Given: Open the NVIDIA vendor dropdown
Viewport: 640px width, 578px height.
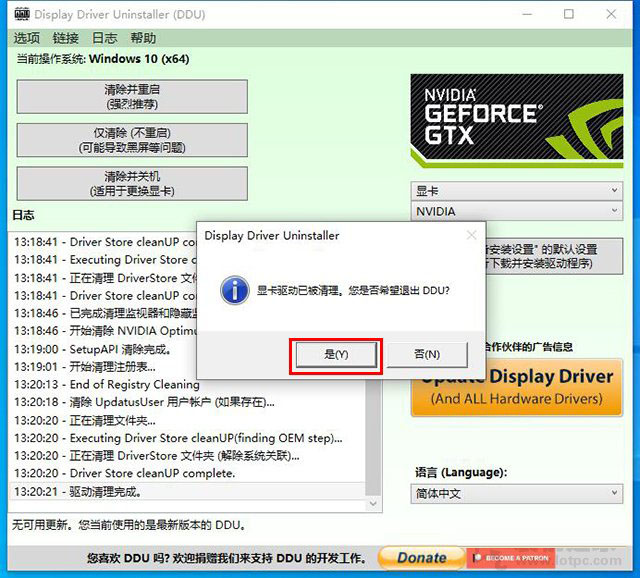Looking at the screenshot, I should (516, 212).
